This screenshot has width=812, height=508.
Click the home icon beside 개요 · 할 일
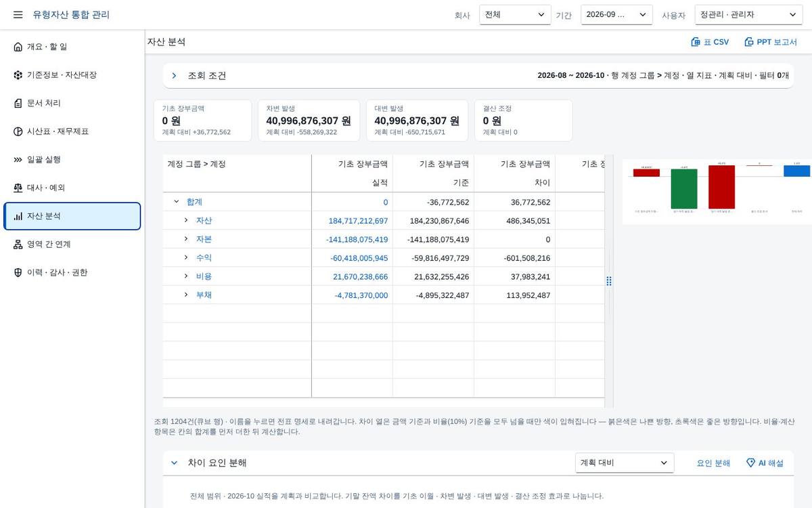pyautogui.click(x=18, y=47)
